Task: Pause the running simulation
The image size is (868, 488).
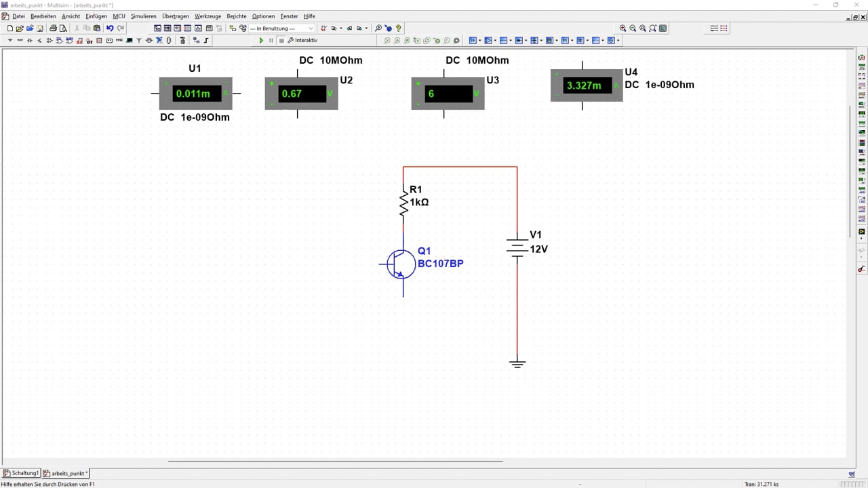Action: [271, 41]
